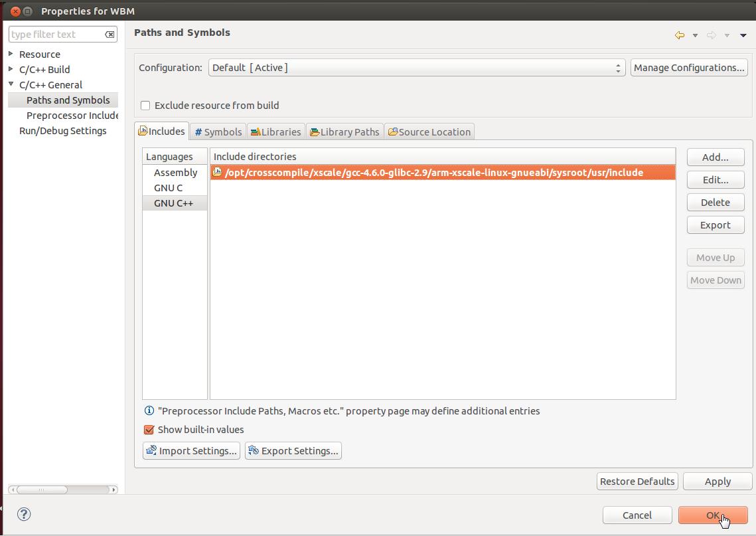
Task: Collapse the C/C++ General tree branch
Action: (x=9, y=84)
